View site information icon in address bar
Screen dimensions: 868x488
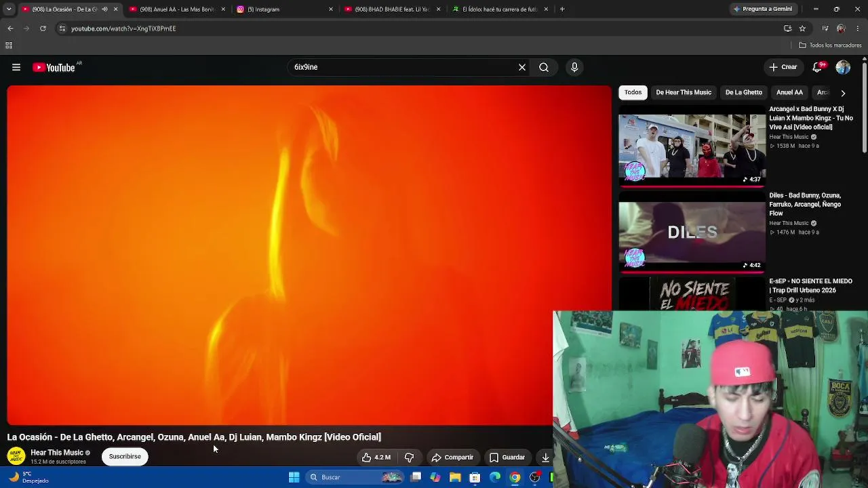62,28
